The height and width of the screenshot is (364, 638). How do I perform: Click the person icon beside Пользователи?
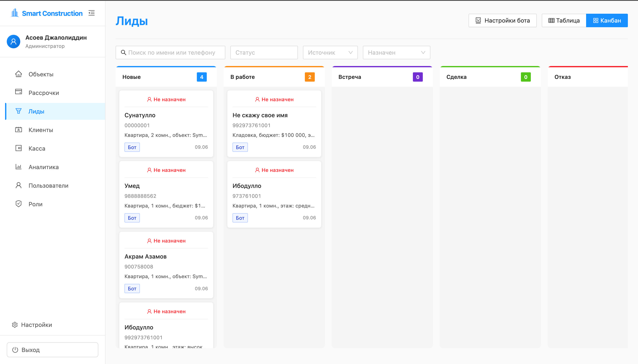coord(19,185)
